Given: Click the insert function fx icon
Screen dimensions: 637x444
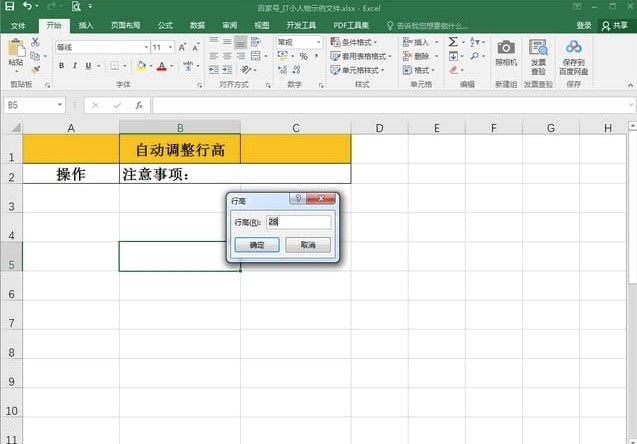Looking at the screenshot, I should tap(138, 105).
